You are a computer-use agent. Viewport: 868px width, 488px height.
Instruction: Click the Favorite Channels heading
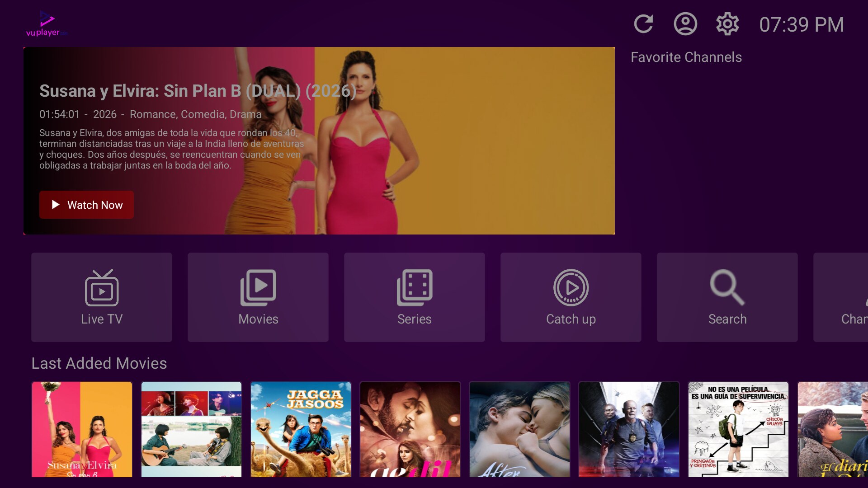pyautogui.click(x=686, y=57)
